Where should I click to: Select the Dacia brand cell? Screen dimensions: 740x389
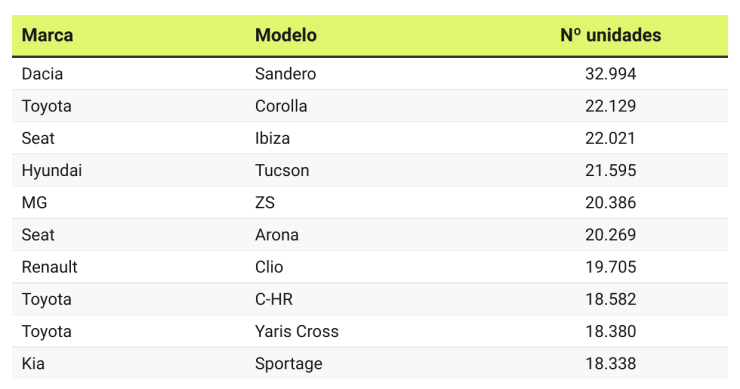42,74
